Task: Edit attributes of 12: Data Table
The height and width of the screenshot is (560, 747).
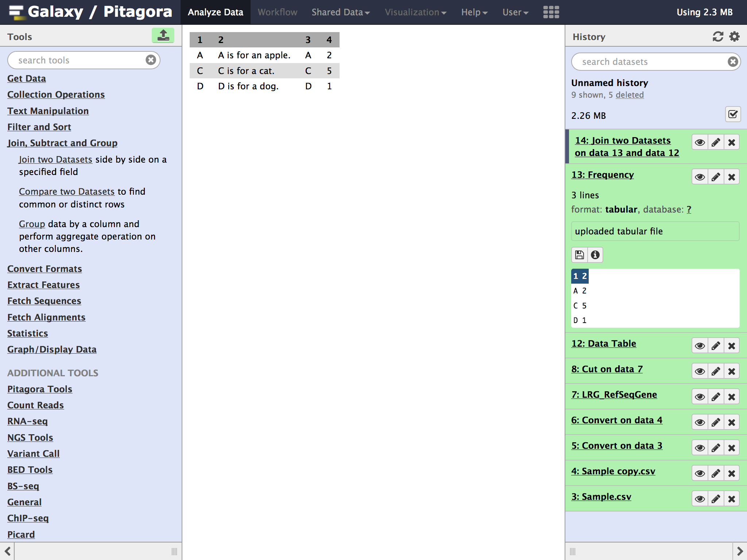Action: click(x=716, y=346)
